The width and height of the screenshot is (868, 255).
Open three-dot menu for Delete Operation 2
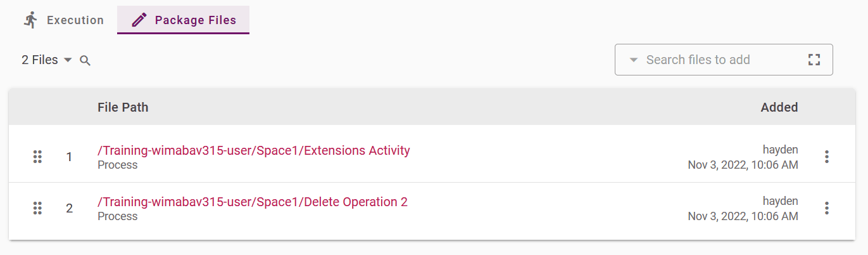[826, 208]
